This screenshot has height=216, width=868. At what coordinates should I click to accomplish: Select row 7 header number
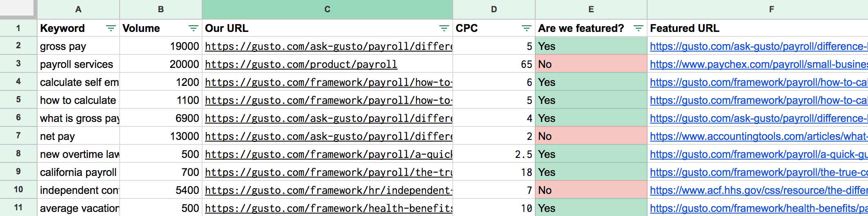[18, 136]
